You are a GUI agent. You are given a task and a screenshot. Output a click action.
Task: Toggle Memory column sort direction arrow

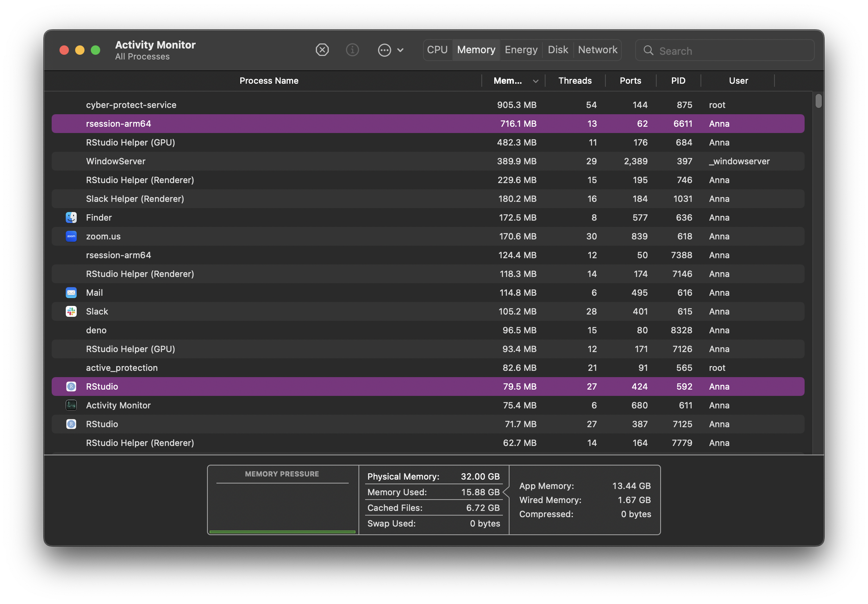click(x=535, y=81)
